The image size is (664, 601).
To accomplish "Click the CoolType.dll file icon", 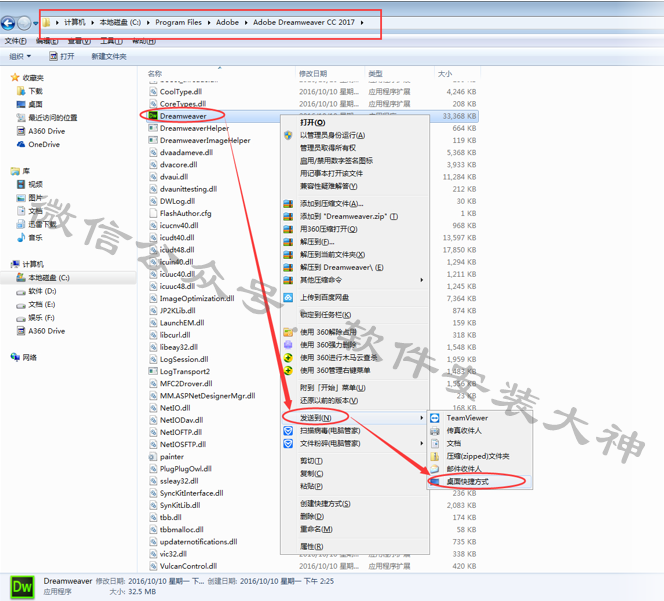I will pyautogui.click(x=153, y=91).
